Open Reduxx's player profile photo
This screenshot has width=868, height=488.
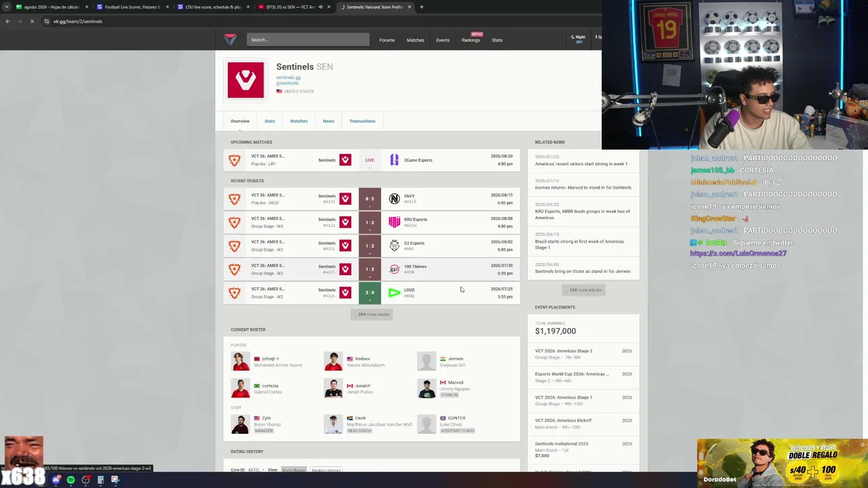tap(333, 361)
